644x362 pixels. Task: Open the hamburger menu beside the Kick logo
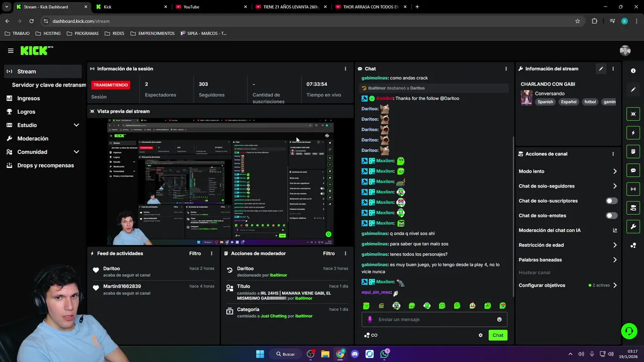tap(11, 50)
